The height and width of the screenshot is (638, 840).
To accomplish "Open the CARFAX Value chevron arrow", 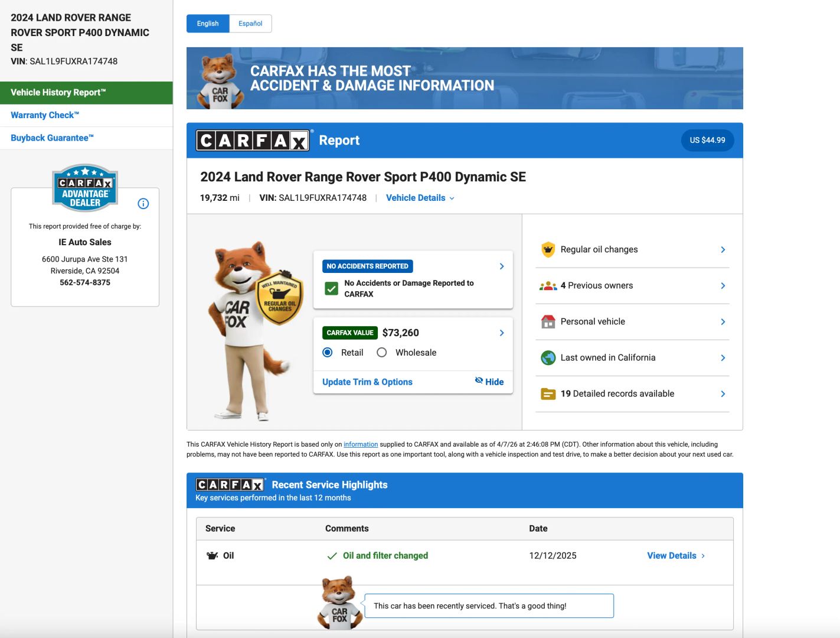I will click(502, 333).
